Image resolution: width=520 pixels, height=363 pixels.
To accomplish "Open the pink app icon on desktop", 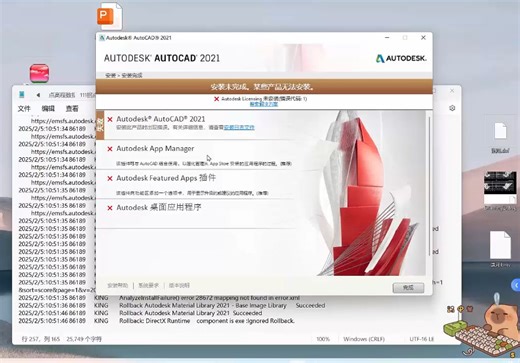I will (39, 73).
